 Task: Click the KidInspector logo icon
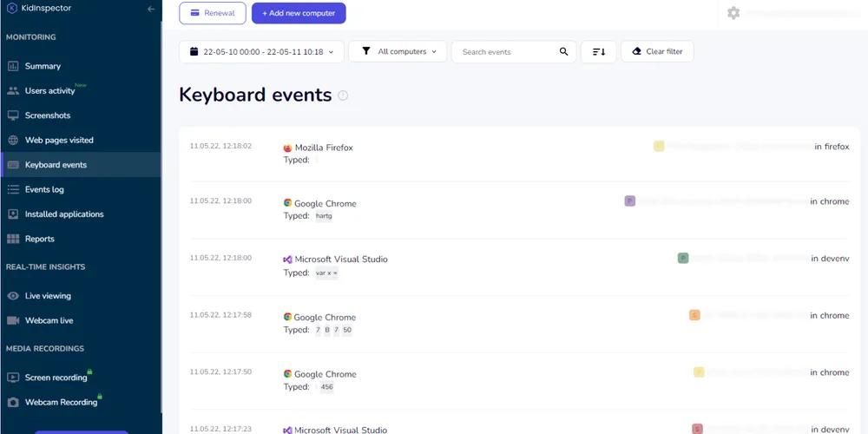click(11, 9)
